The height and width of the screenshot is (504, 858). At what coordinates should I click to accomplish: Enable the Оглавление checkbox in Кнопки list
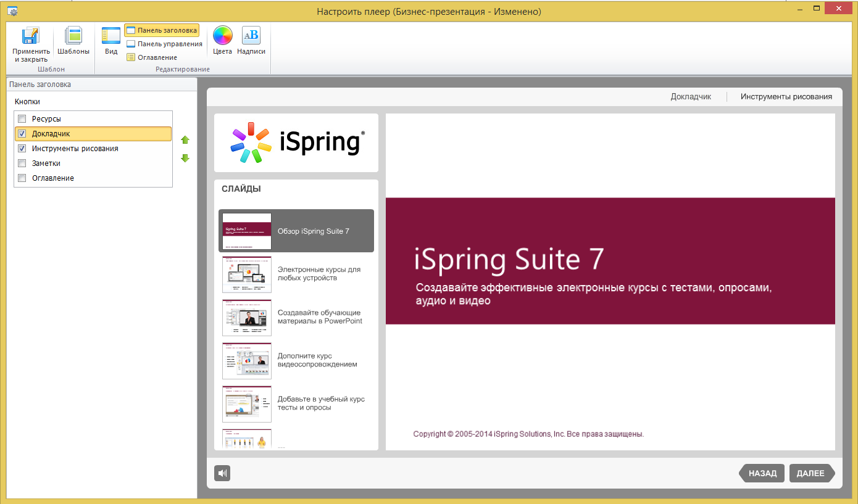pyautogui.click(x=22, y=178)
